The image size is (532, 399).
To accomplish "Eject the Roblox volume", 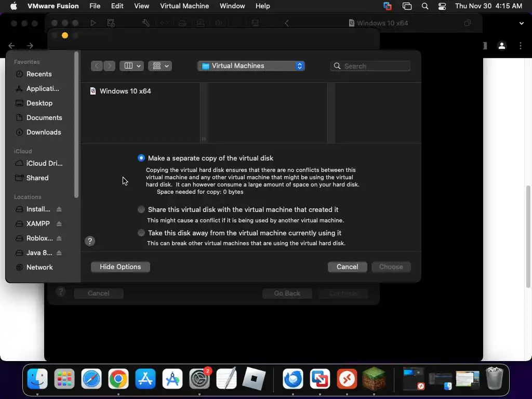I will (x=59, y=238).
